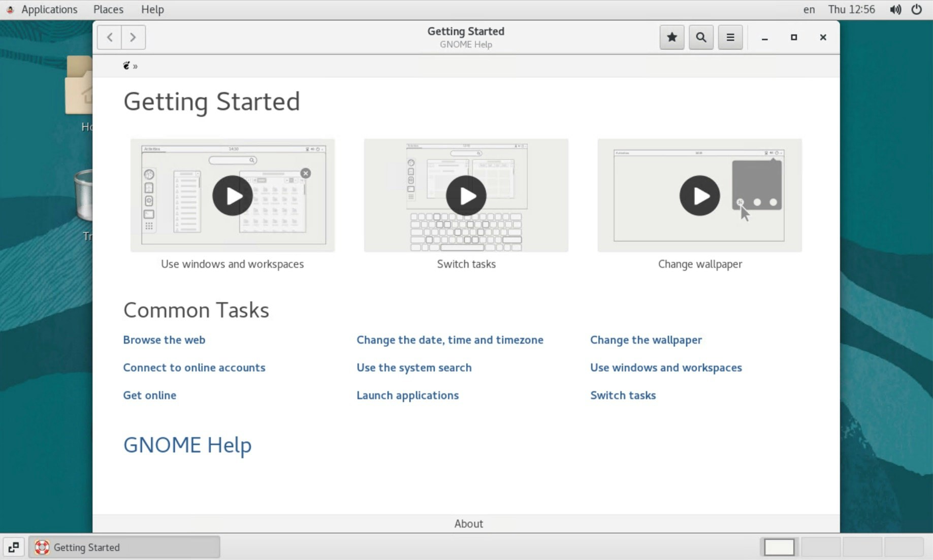
Task: Open the power menu icon
Action: click(x=917, y=10)
